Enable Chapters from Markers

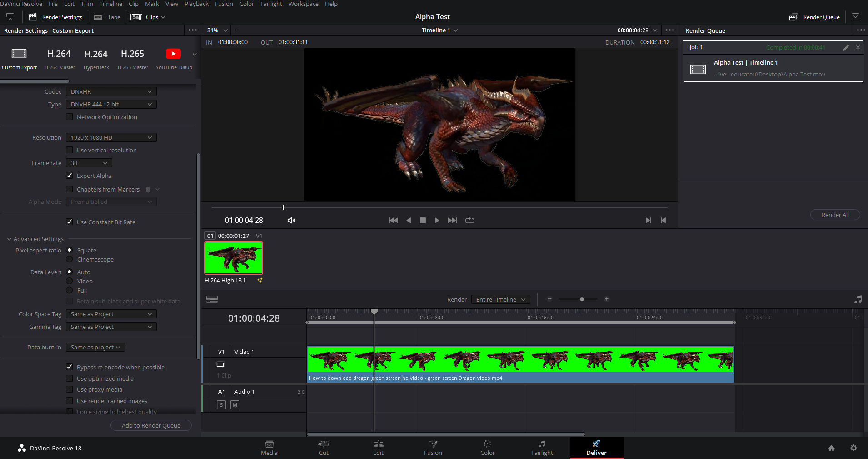pyautogui.click(x=70, y=189)
